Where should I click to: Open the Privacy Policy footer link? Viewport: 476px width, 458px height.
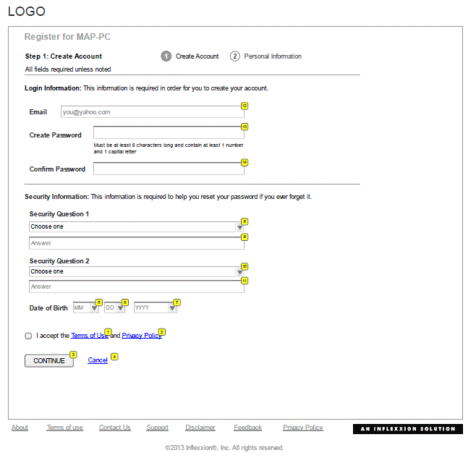click(x=303, y=428)
